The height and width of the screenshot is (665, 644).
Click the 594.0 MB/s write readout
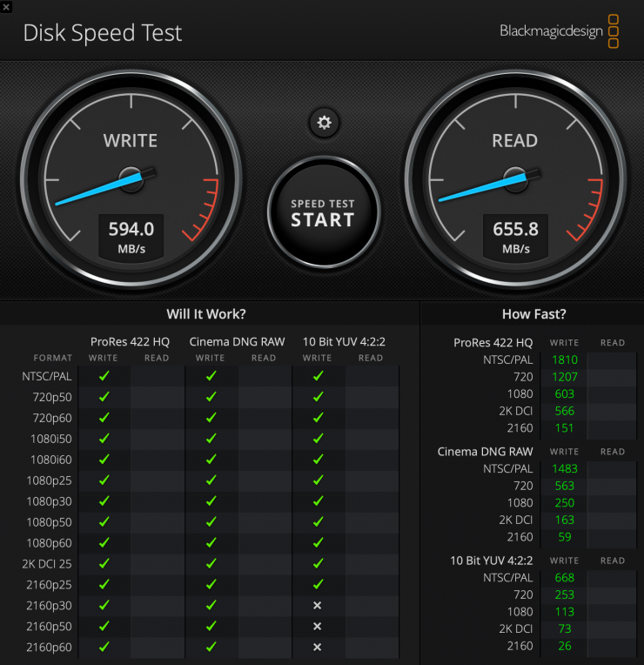pyautogui.click(x=131, y=235)
